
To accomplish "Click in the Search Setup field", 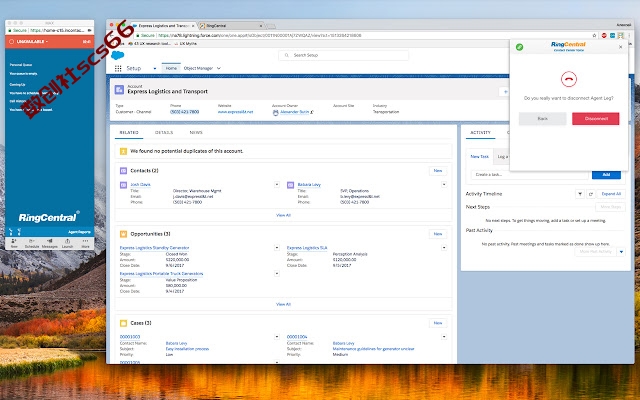I will coord(343,55).
